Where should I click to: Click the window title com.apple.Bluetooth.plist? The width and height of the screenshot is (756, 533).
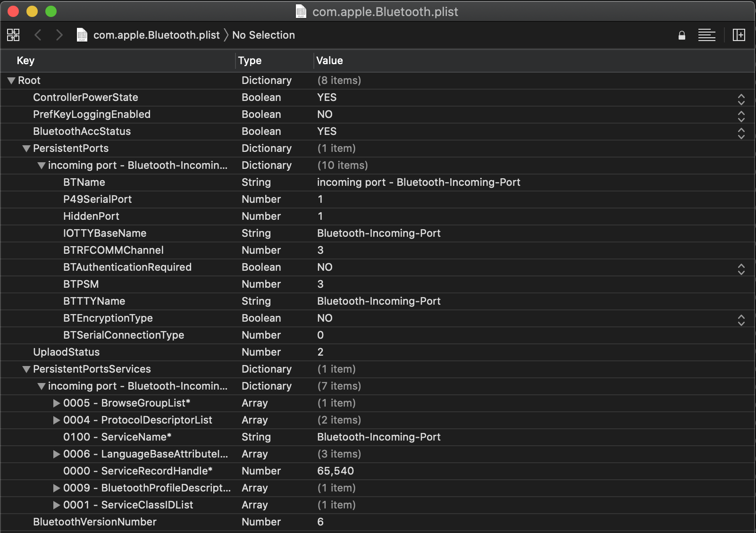coord(385,11)
